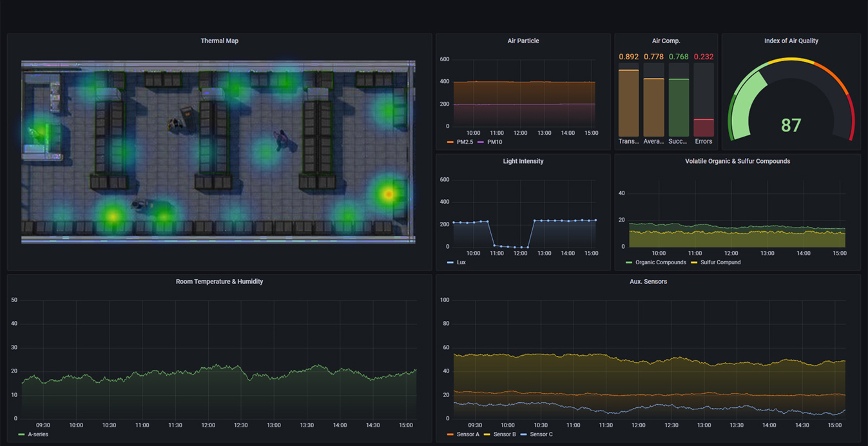The height and width of the screenshot is (446, 868).
Task: Click the Room Temperature & Humidity title
Action: 219,282
